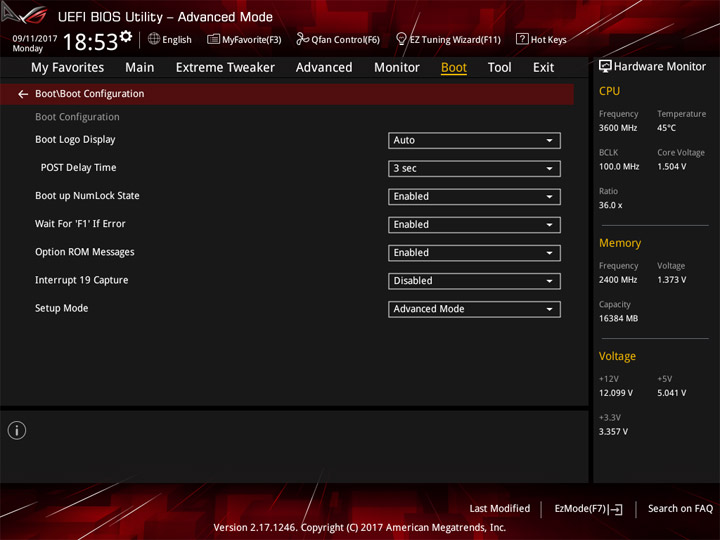Select the Interrupt 19 Capture label
The width and height of the screenshot is (720, 540).
[x=82, y=280]
